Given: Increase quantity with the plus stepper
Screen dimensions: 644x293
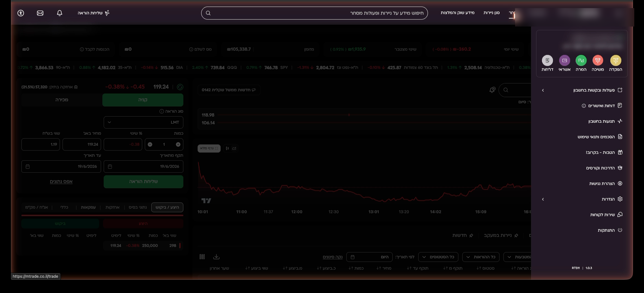Looking at the screenshot, I should pyautogui.click(x=178, y=144).
